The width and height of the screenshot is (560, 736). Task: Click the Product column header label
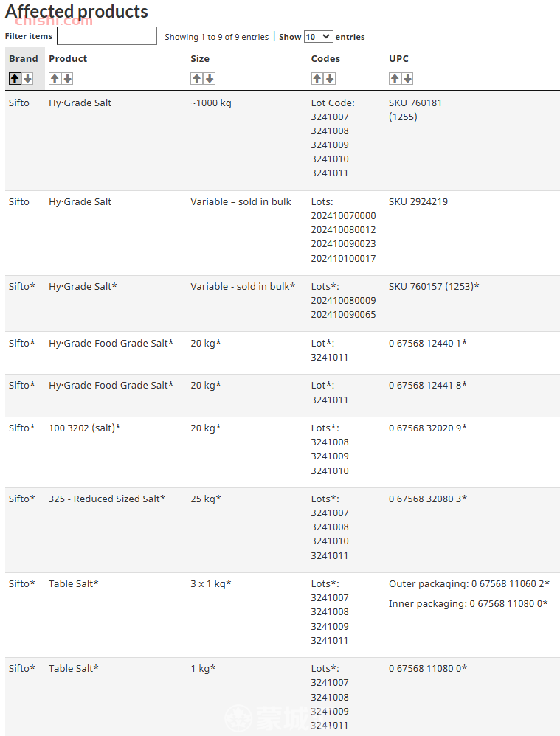tap(68, 59)
